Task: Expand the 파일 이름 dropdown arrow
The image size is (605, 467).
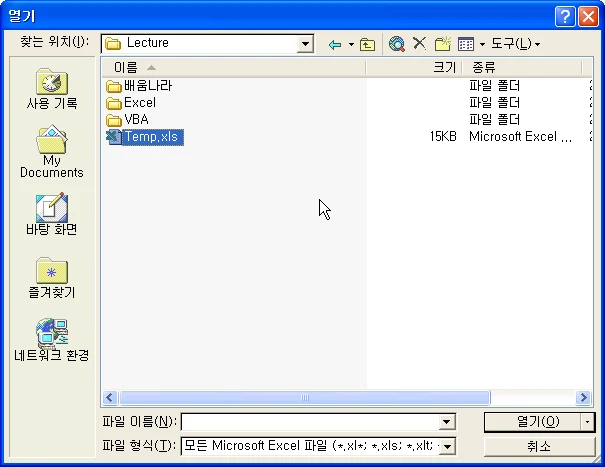Action: coord(447,422)
